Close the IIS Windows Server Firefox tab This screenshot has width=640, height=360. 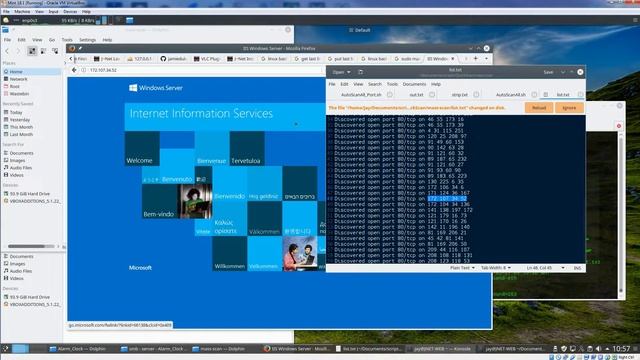point(452,59)
